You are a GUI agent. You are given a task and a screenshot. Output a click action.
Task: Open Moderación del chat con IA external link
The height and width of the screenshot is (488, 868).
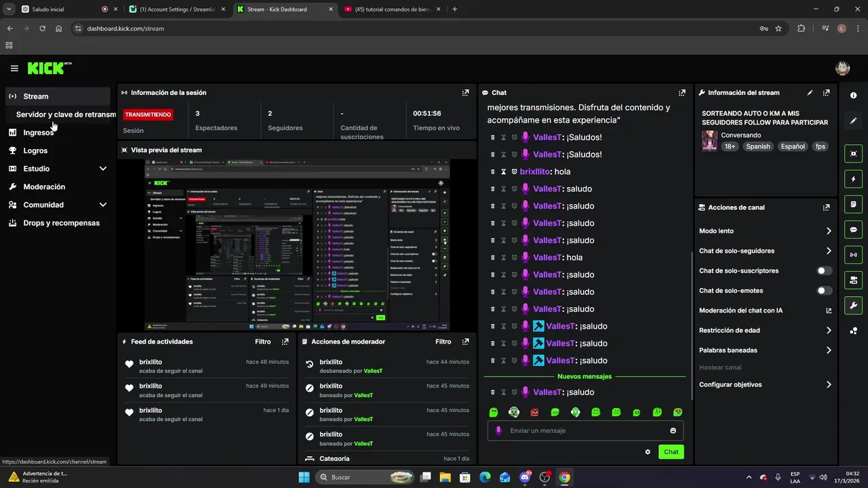pyautogui.click(x=829, y=310)
